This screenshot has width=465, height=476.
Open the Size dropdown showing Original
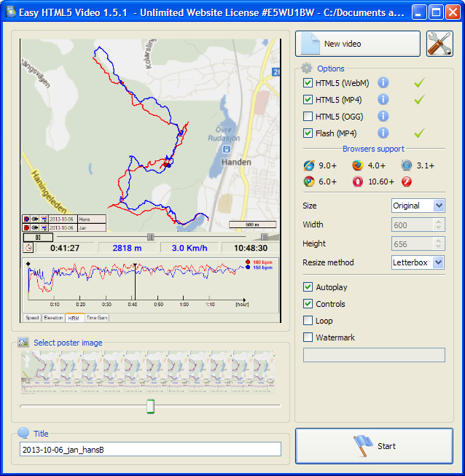click(418, 206)
